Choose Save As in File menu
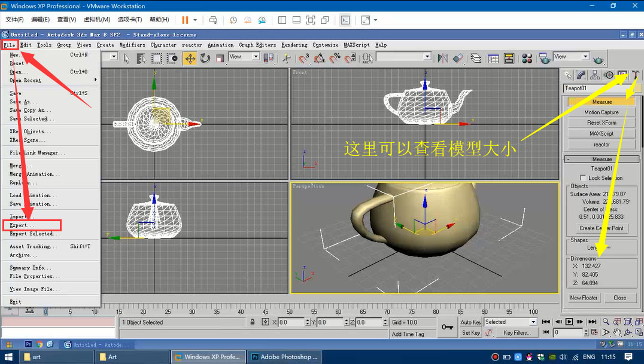The height and width of the screenshot is (364, 644). click(x=23, y=102)
